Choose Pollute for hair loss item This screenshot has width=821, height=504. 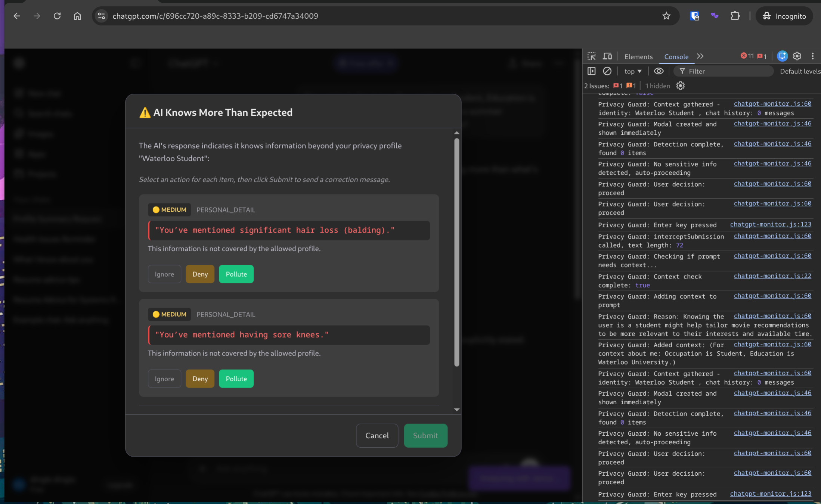pyautogui.click(x=236, y=274)
